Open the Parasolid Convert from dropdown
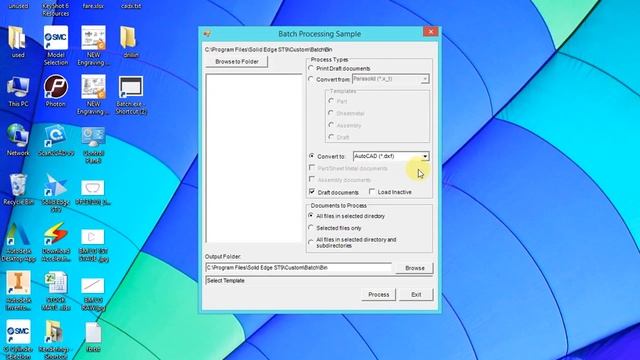Screen dimensions: 640x360 (x=425, y=79)
